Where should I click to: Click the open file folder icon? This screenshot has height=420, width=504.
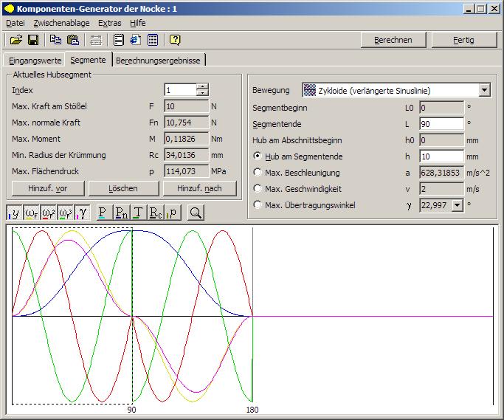tap(15, 40)
